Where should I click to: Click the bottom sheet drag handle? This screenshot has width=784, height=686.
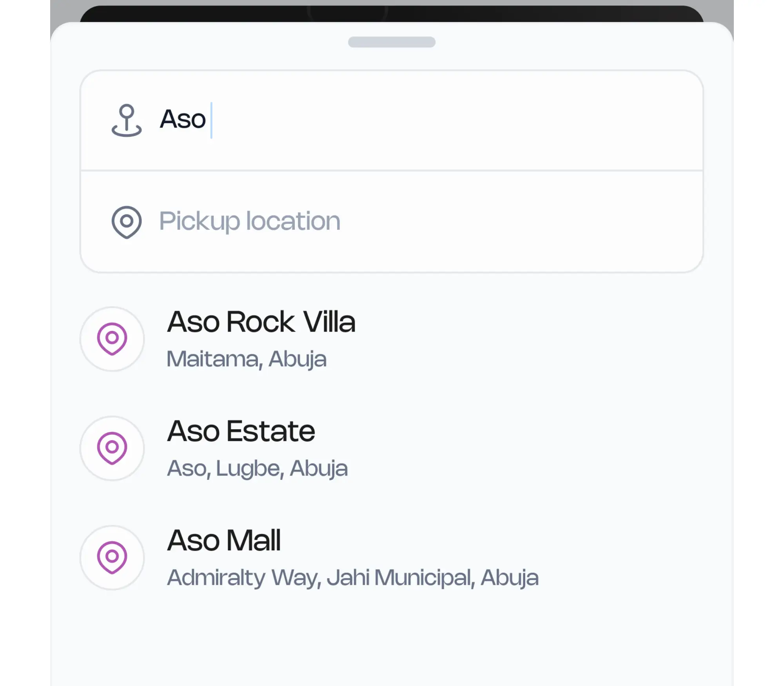click(392, 42)
